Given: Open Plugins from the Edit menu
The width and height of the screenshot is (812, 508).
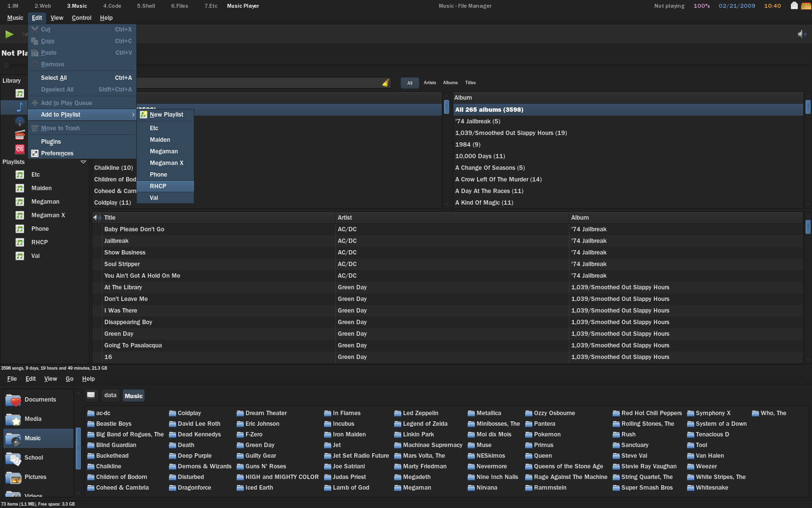Looking at the screenshot, I should point(82,142).
